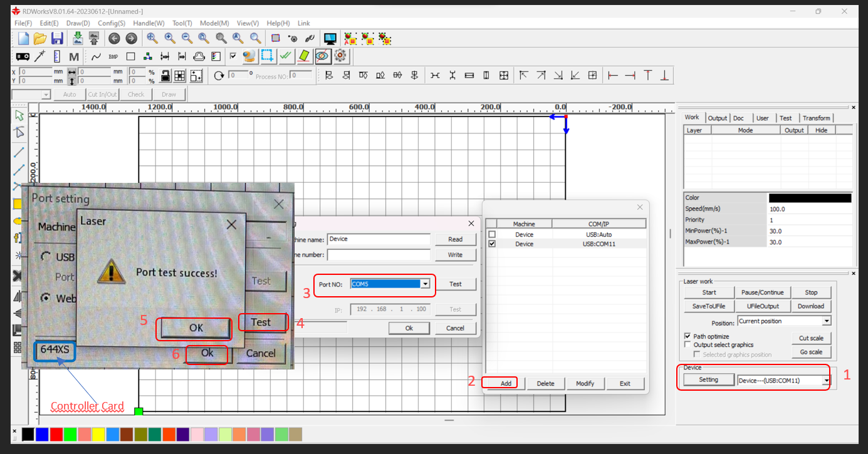Click the Machine name field containing Device

(379, 239)
